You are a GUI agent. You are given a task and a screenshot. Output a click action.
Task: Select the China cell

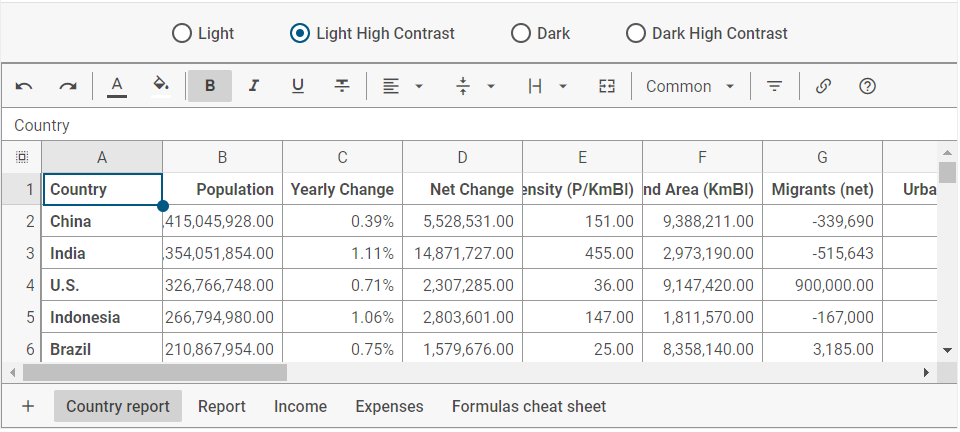(x=102, y=221)
